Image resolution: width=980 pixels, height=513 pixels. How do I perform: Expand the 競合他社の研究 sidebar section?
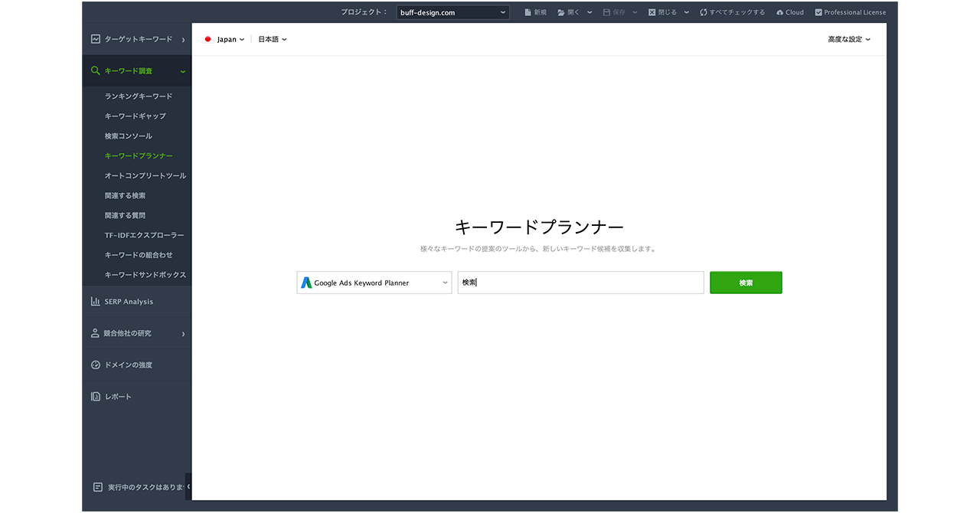click(x=138, y=333)
